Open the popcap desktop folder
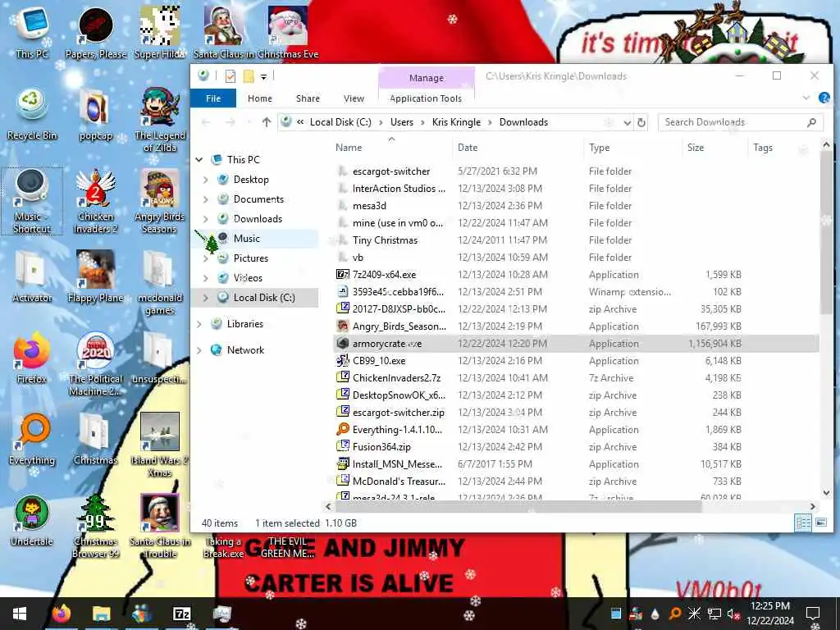 tap(96, 115)
